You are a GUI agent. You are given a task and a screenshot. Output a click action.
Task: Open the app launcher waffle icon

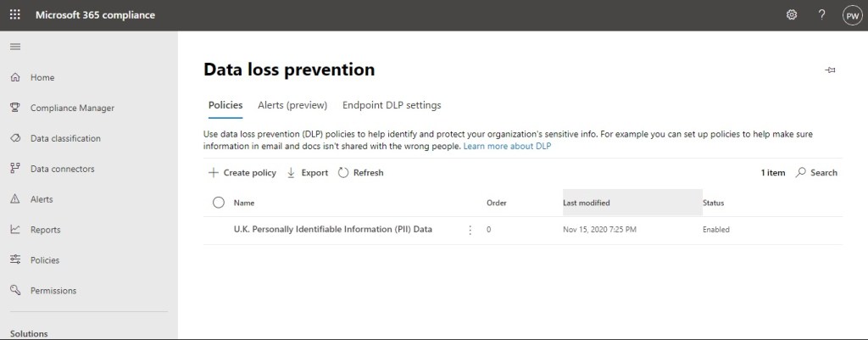(x=14, y=14)
